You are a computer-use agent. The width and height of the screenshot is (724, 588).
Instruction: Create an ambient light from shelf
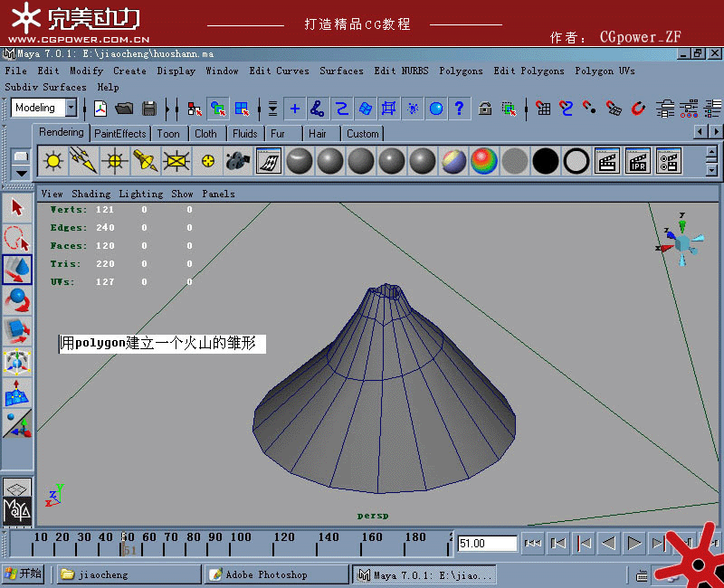[53, 161]
